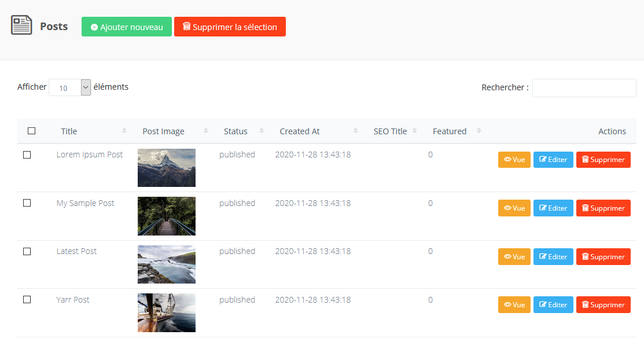
Task: Focus the Rechercher search field
Action: 584,88
